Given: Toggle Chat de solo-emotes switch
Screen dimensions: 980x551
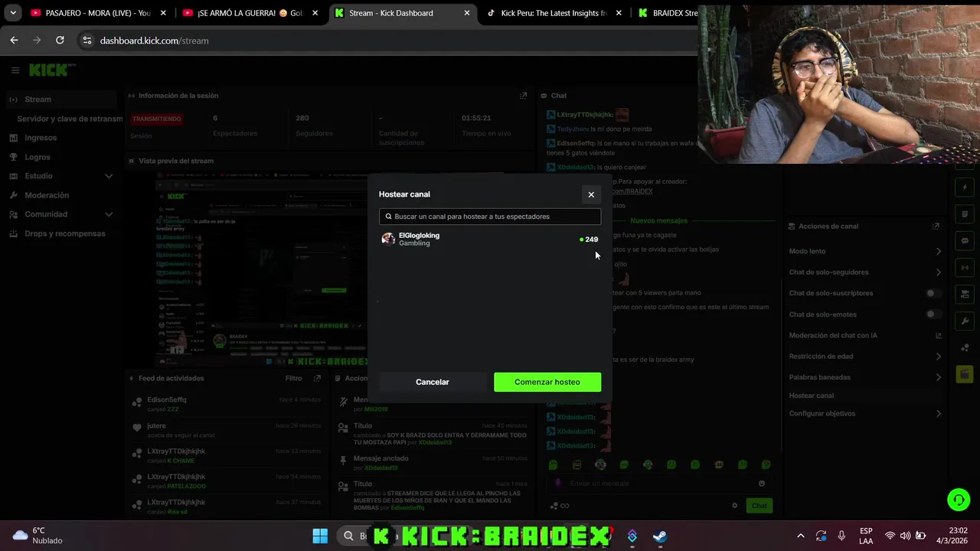Looking at the screenshot, I should (x=933, y=314).
